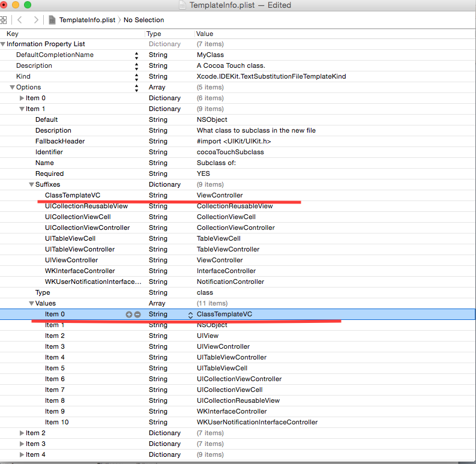Click TemplateInfo.plist in the path bar

coord(88,20)
